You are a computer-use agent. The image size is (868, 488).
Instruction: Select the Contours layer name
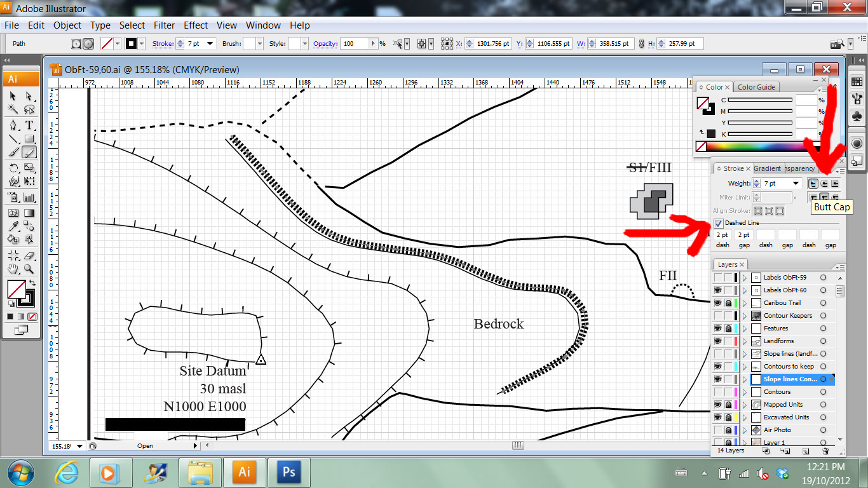pos(777,392)
